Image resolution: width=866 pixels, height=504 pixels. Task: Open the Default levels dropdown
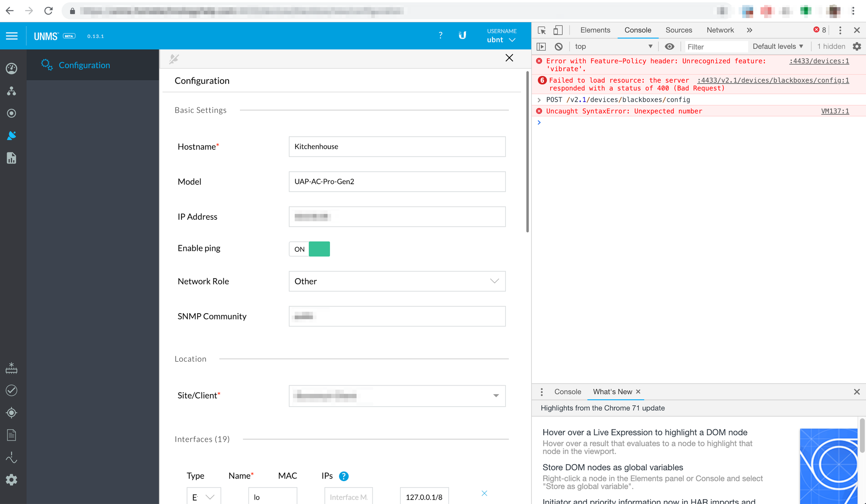tap(778, 47)
